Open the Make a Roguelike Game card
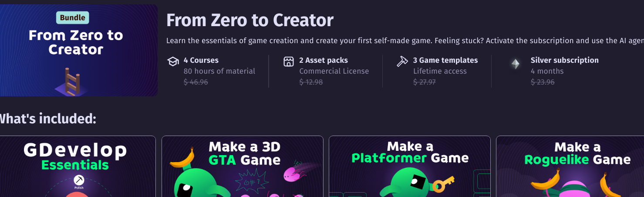 pos(570,166)
